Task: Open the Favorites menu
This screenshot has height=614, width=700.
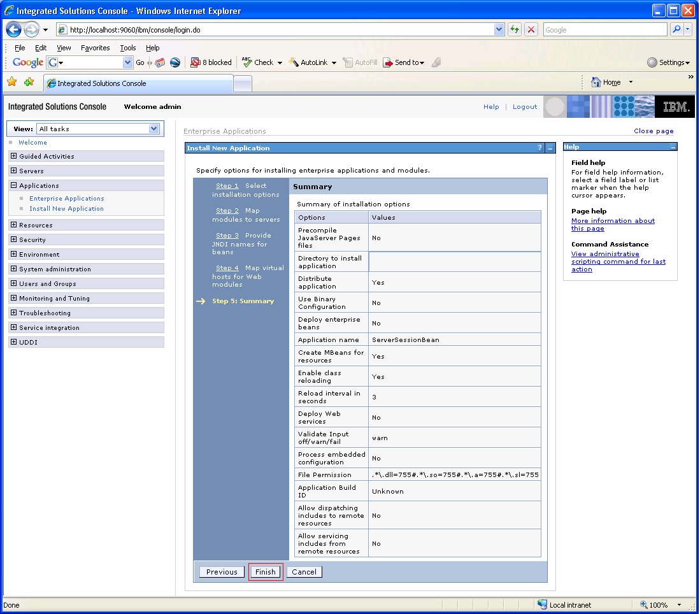Action: pos(95,48)
